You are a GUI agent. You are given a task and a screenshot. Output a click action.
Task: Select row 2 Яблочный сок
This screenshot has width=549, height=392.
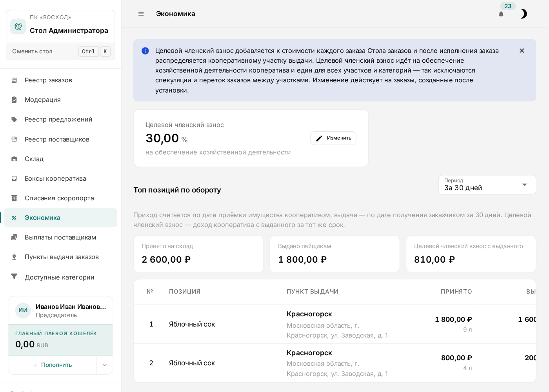(x=335, y=363)
